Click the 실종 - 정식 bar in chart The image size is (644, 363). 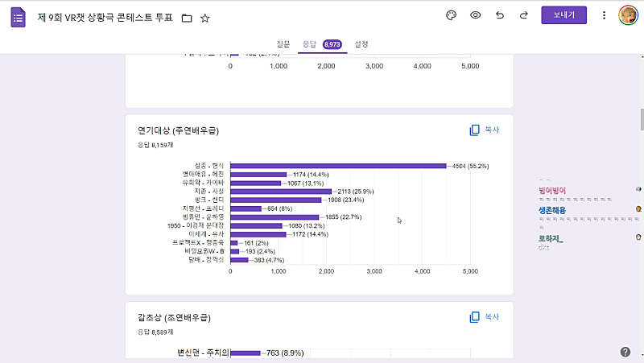338,166
